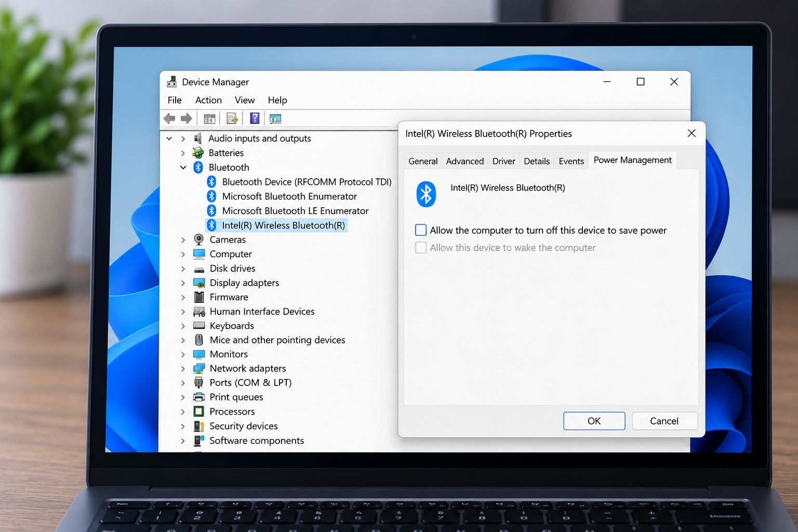
Task: Select Microsoft Bluetooth Enumerator device
Action: 289,196
